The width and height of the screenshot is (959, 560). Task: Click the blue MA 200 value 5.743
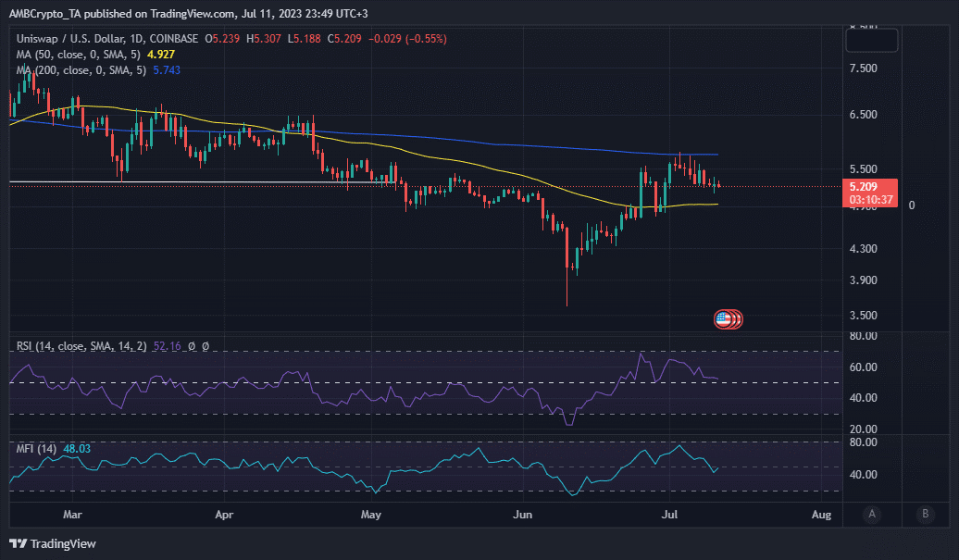tap(167, 70)
